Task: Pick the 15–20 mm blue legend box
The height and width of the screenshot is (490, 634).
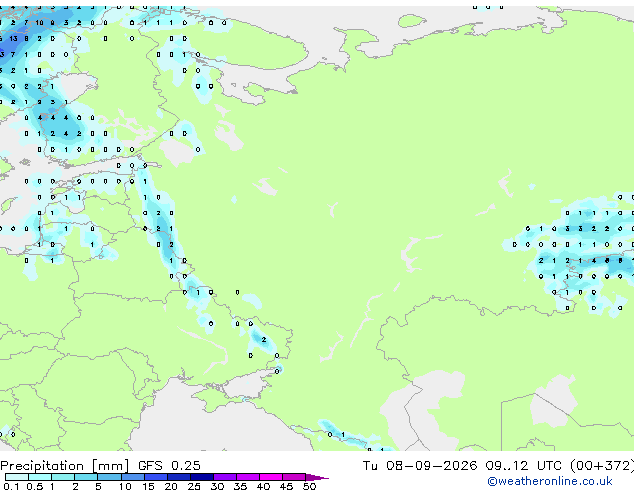Action: [156, 477]
